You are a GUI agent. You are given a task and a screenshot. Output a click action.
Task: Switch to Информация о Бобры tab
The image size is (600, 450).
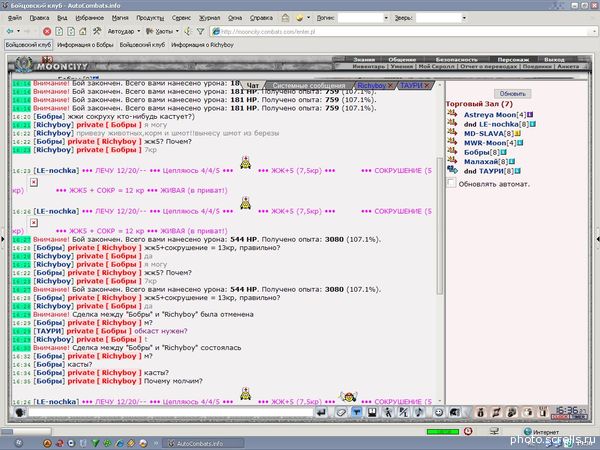tap(85, 45)
